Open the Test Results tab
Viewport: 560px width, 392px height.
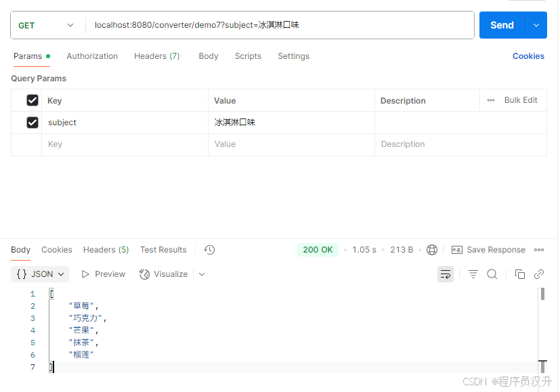[163, 250]
